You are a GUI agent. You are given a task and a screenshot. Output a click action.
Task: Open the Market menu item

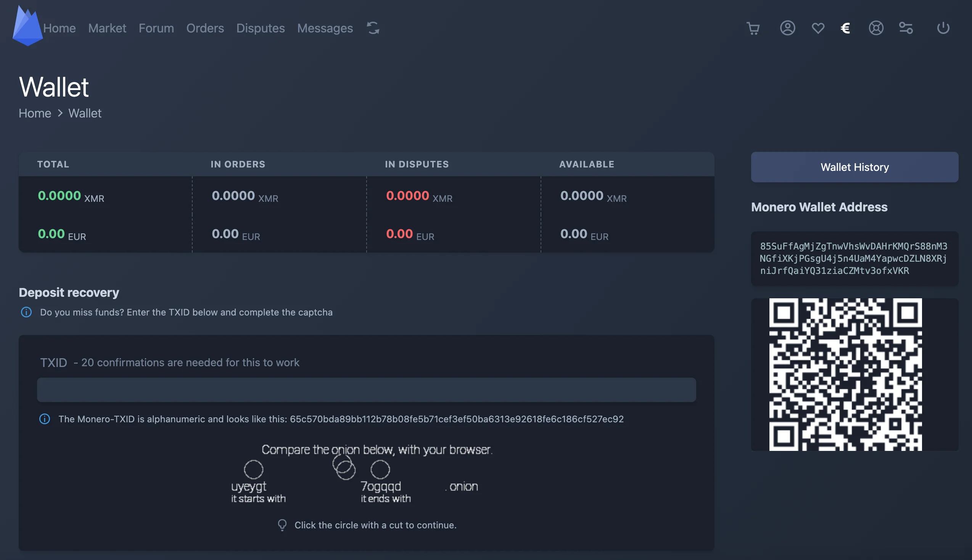(107, 28)
